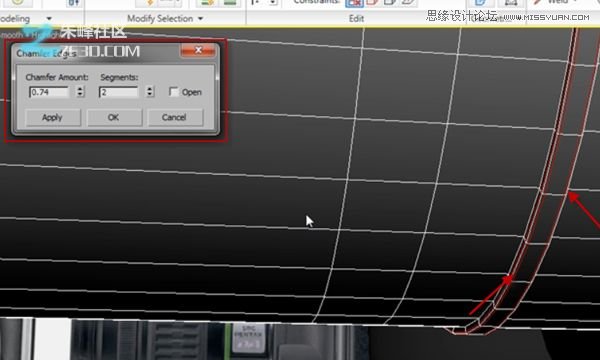Increase Segments with spinner up arrow

[x=150, y=89]
